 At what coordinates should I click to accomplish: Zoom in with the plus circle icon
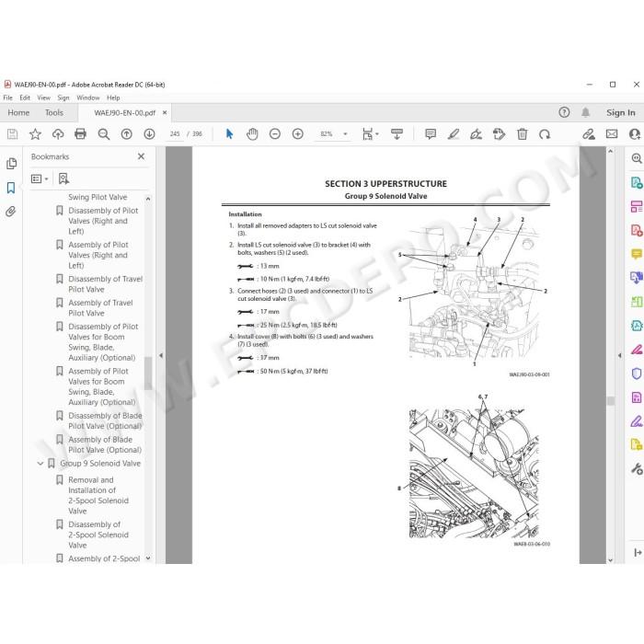[x=298, y=134]
